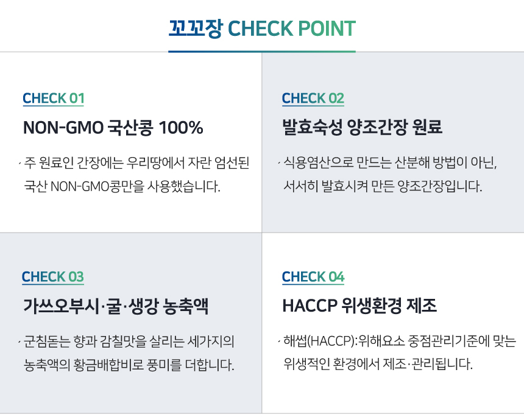
Task: Select the CHECK 03 label
Action: tap(53, 277)
